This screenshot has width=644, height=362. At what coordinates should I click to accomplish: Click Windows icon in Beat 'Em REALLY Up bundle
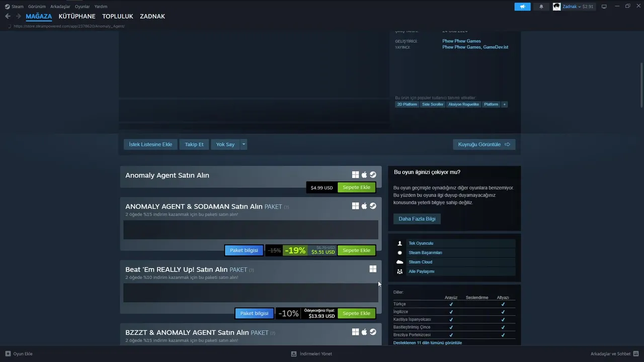pyautogui.click(x=373, y=269)
